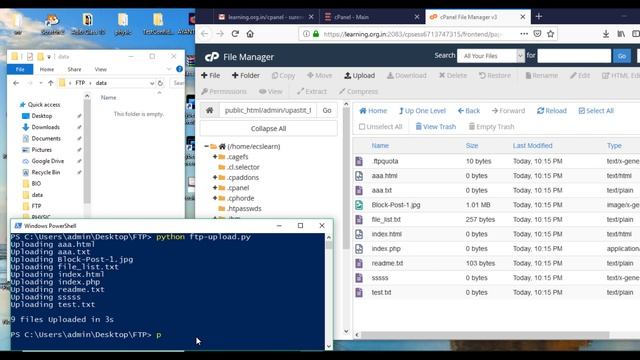640x360 pixels.
Task: Open the File tab in Explorer window
Action: pos(20,69)
